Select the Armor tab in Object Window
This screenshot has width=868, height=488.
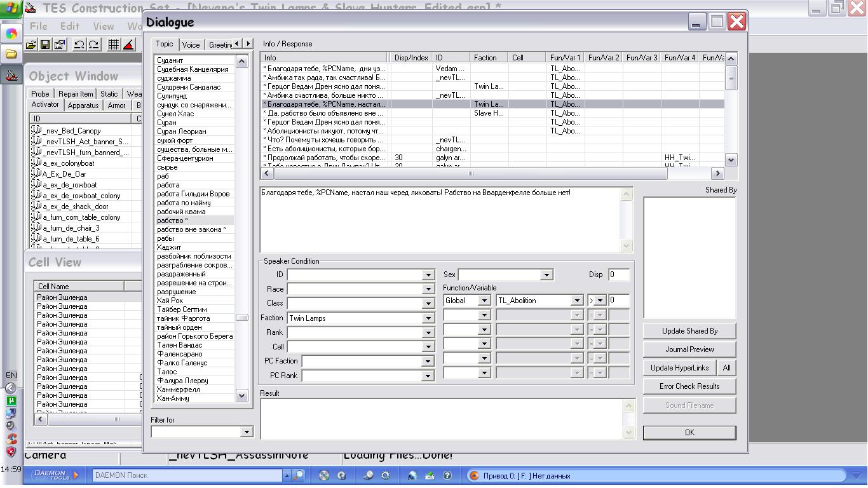point(116,105)
